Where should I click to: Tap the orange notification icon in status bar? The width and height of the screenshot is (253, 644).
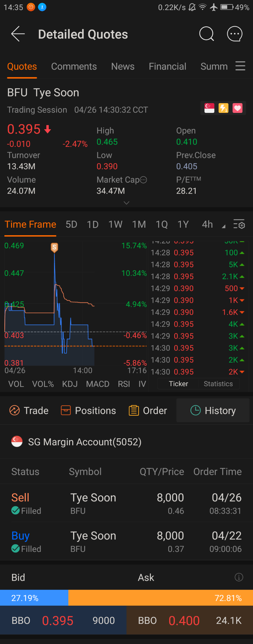pos(31,7)
